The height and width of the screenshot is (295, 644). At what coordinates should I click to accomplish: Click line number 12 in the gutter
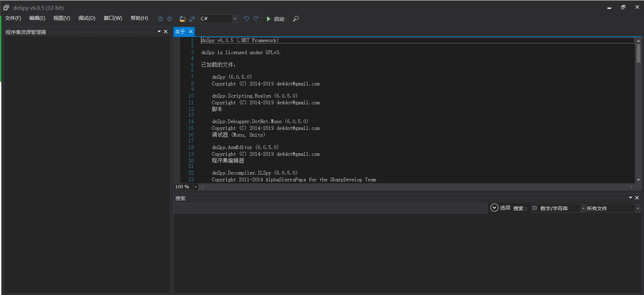tap(191, 109)
